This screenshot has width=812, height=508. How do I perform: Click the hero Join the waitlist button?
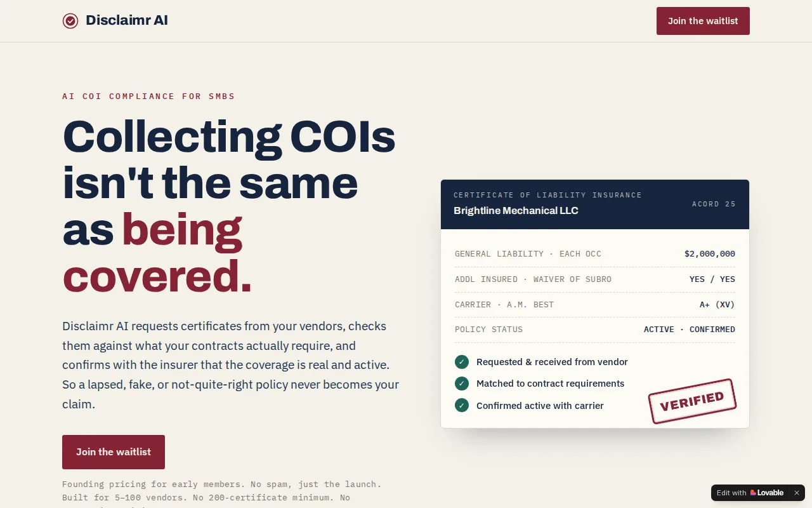[x=114, y=452]
